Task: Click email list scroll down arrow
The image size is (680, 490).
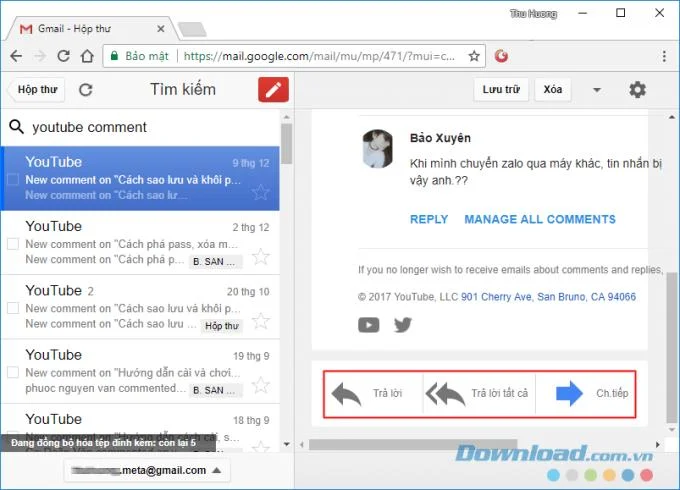Action: point(286,444)
